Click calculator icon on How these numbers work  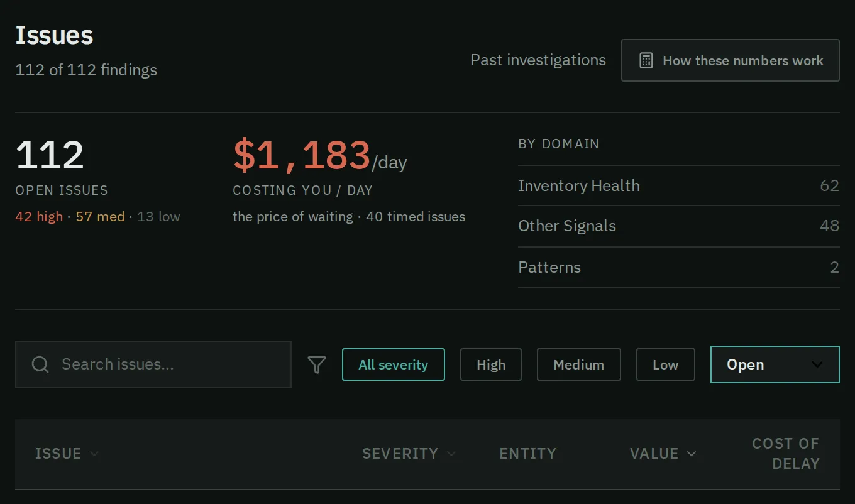click(646, 60)
